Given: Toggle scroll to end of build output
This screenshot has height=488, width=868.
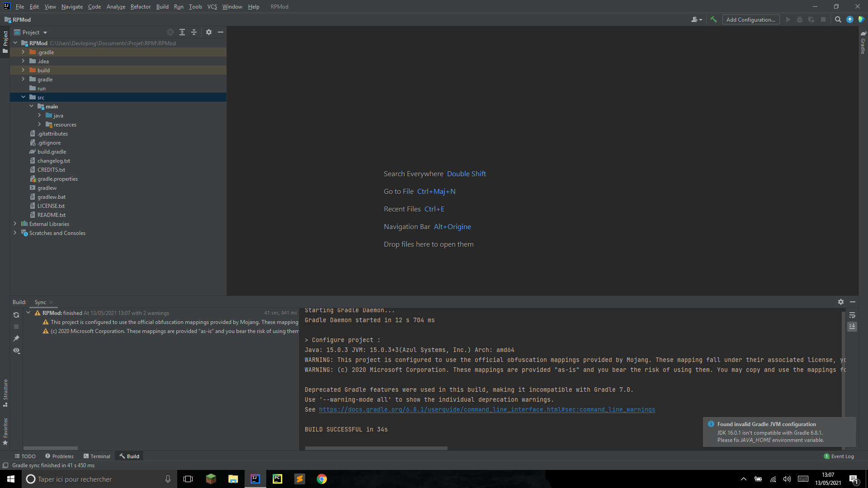Looking at the screenshot, I should coord(852,326).
